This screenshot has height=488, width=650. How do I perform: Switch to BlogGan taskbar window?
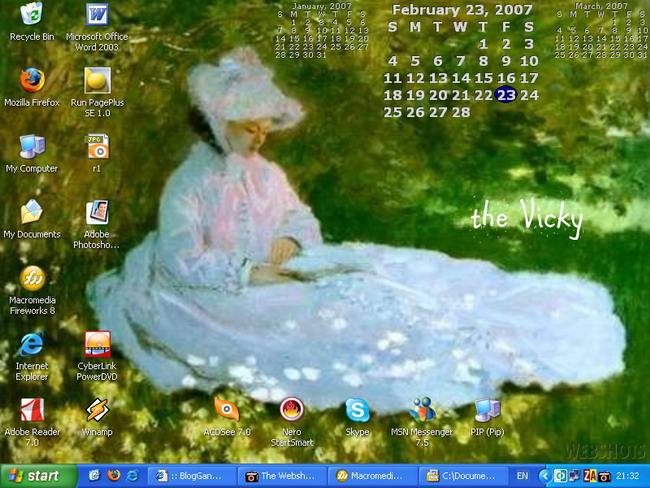click(x=192, y=476)
